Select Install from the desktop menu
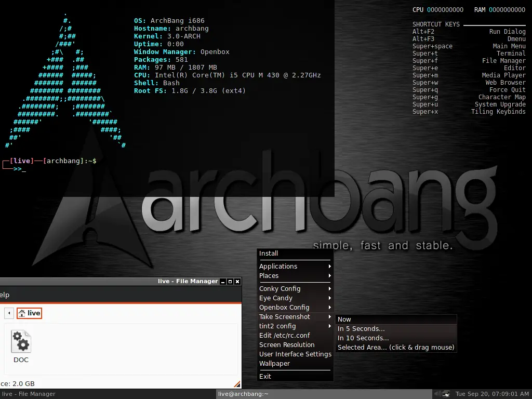The image size is (532, 399). click(295, 254)
